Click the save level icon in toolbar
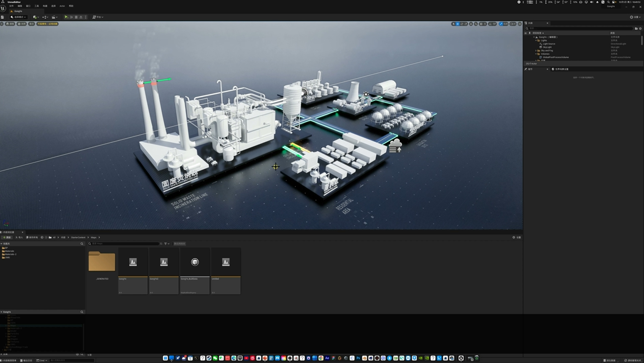Image resolution: width=644 pixels, height=363 pixels. [3, 17]
